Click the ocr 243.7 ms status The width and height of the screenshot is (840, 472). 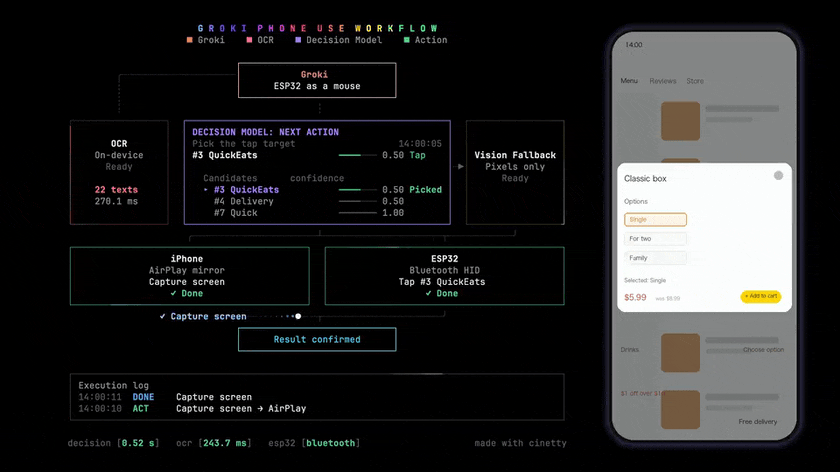(x=214, y=443)
